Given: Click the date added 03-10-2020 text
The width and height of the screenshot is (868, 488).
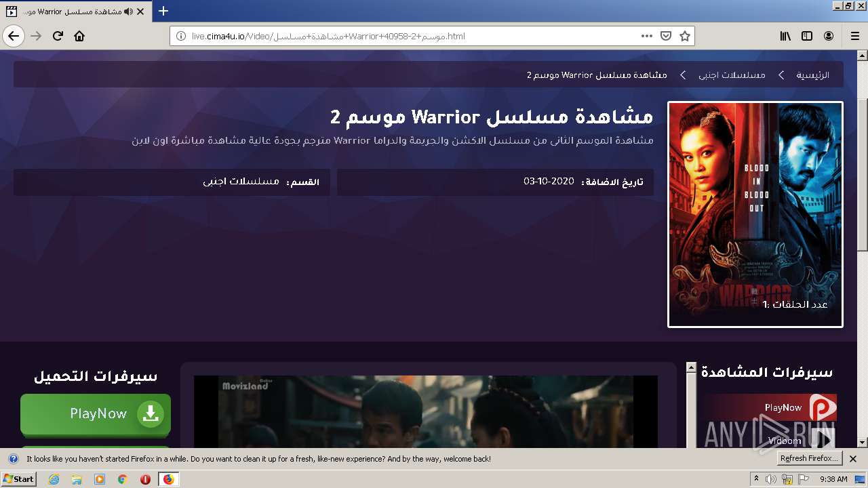Looking at the screenshot, I should [549, 182].
